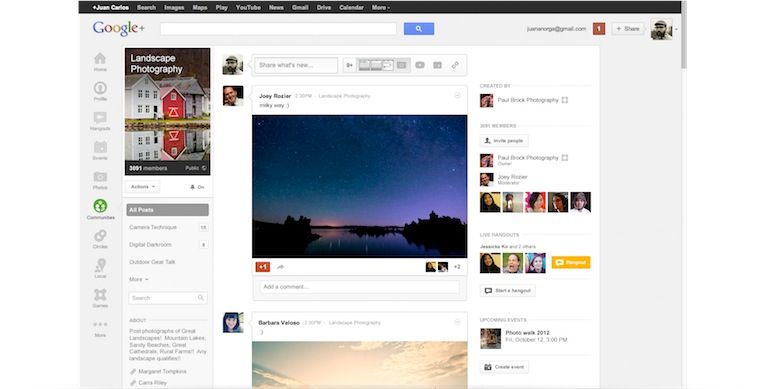Expand More under community categories
The image size is (760, 389).
pyautogui.click(x=139, y=280)
